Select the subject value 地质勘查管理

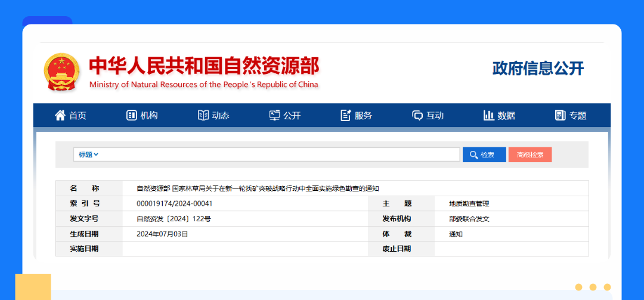(x=469, y=204)
